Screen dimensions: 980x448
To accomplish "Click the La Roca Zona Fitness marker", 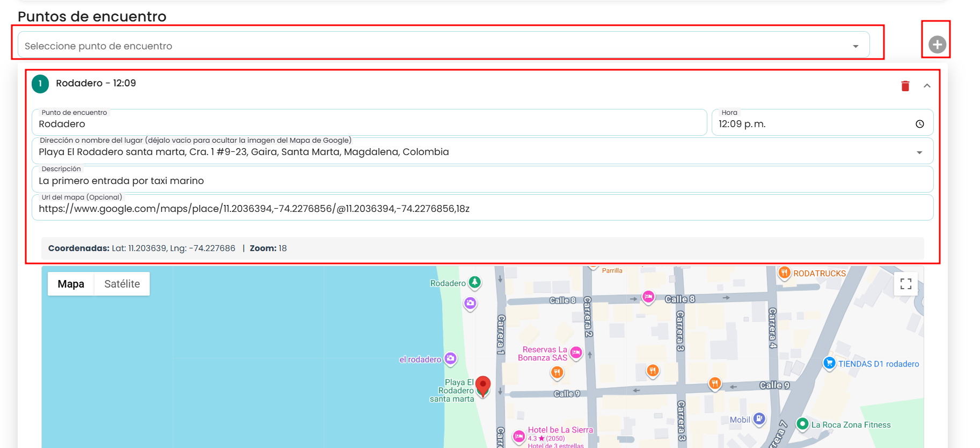I will 802,424.
